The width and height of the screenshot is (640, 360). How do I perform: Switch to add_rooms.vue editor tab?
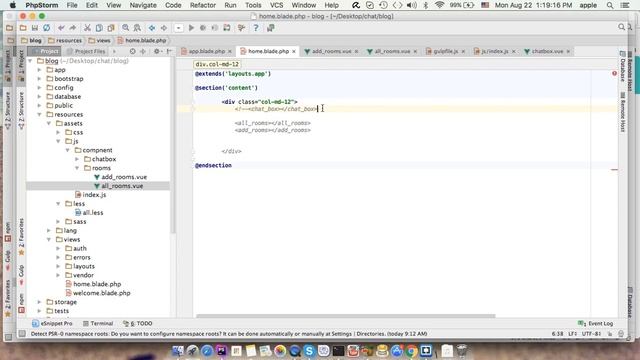pyautogui.click(x=331, y=51)
